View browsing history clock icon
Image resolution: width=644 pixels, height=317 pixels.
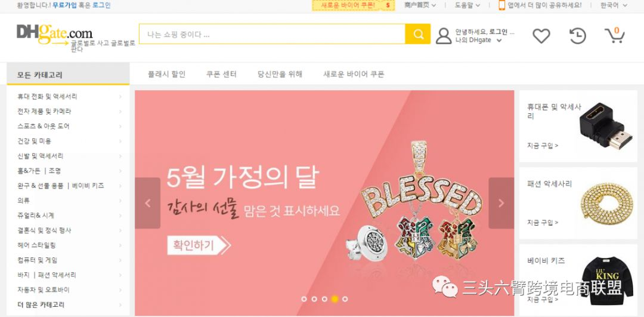tap(577, 36)
